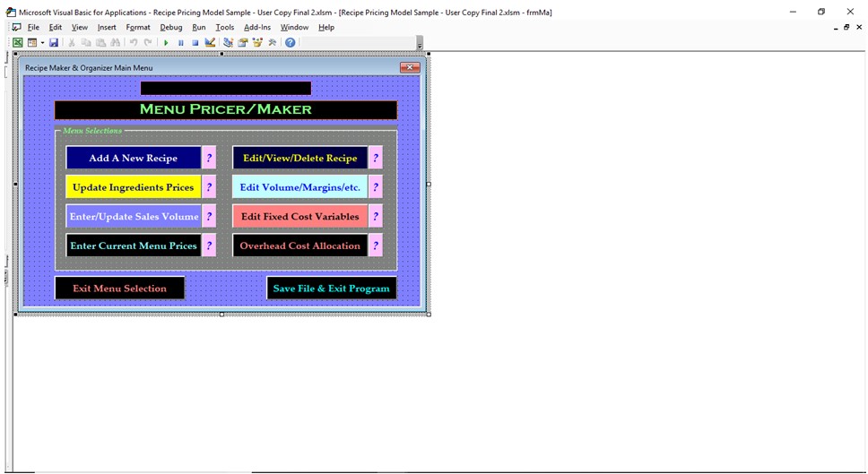Click the VBA application icon in title bar
Image resolution: width=868 pixels, height=474 pixels.
(x=11, y=12)
